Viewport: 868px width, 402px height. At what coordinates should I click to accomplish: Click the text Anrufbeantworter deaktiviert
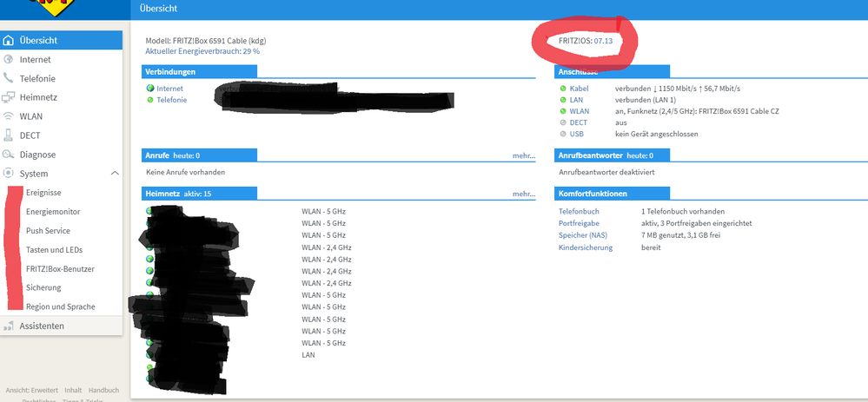[606, 172]
